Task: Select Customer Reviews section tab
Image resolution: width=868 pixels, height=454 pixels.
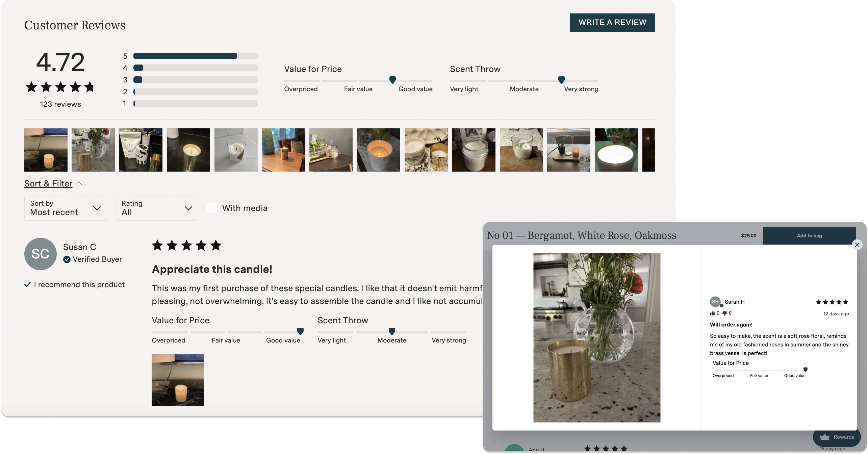Action: click(74, 25)
